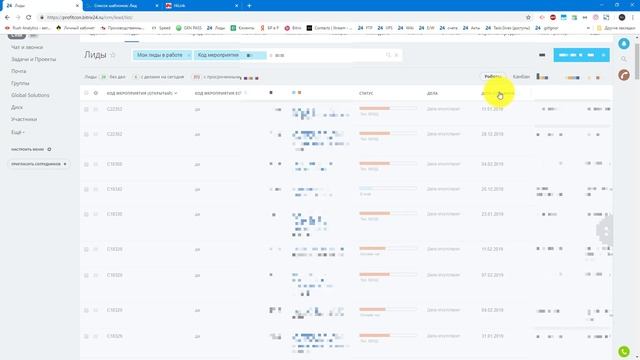Open row menu for lead dated 31.01.2019
The image size is (640, 360).
pos(96,337)
